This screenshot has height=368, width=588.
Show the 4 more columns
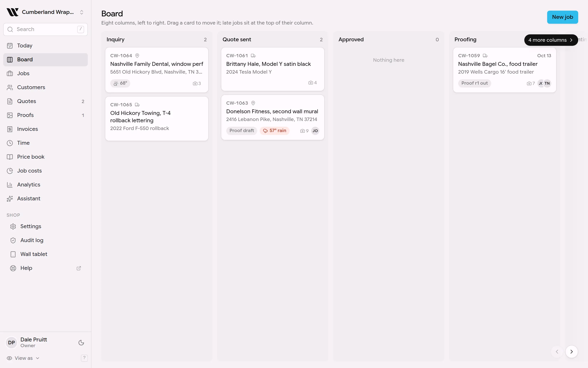551,40
